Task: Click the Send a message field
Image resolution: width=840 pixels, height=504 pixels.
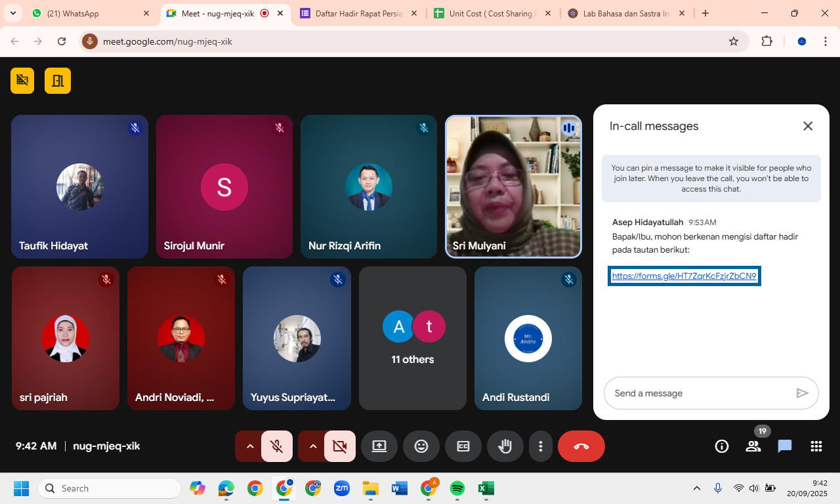Action: click(x=699, y=393)
